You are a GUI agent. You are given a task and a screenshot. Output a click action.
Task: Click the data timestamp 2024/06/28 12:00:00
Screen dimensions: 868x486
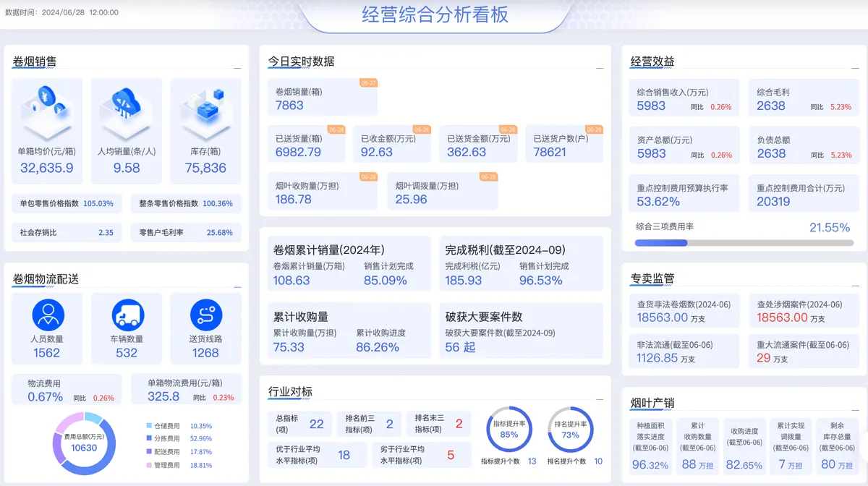tap(80, 12)
